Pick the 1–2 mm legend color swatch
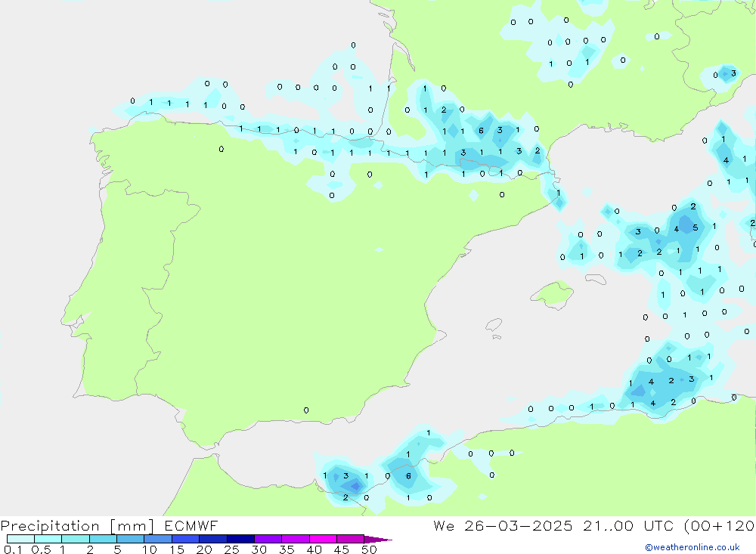The image size is (756, 554). coord(75,539)
